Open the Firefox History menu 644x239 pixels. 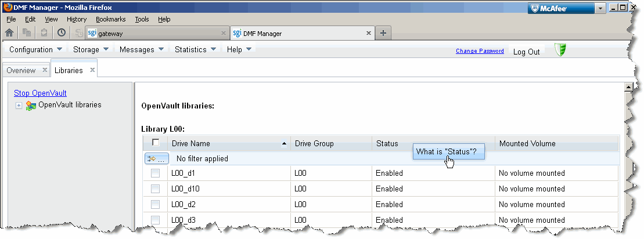[77, 19]
